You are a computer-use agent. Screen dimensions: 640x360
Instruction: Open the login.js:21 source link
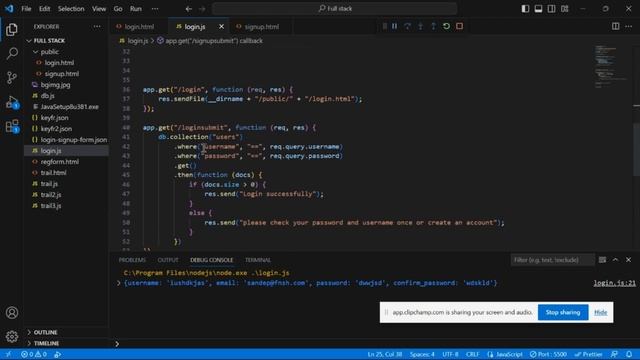click(x=614, y=283)
